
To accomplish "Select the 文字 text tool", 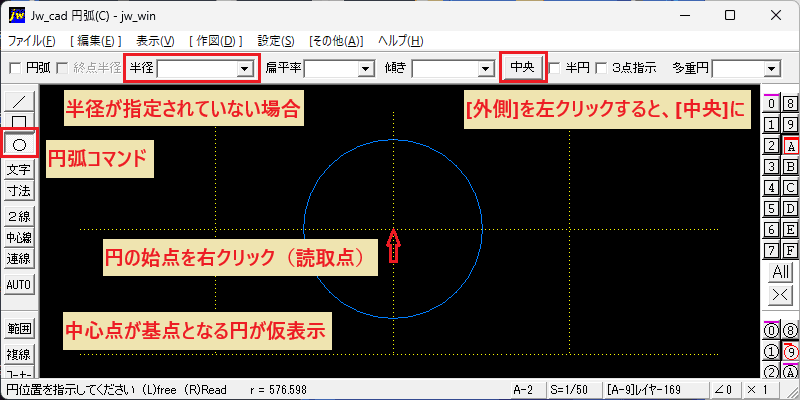I will point(19,169).
